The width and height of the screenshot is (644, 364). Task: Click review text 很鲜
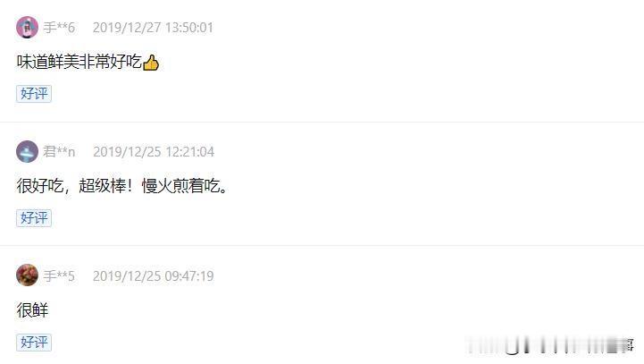click(32, 310)
